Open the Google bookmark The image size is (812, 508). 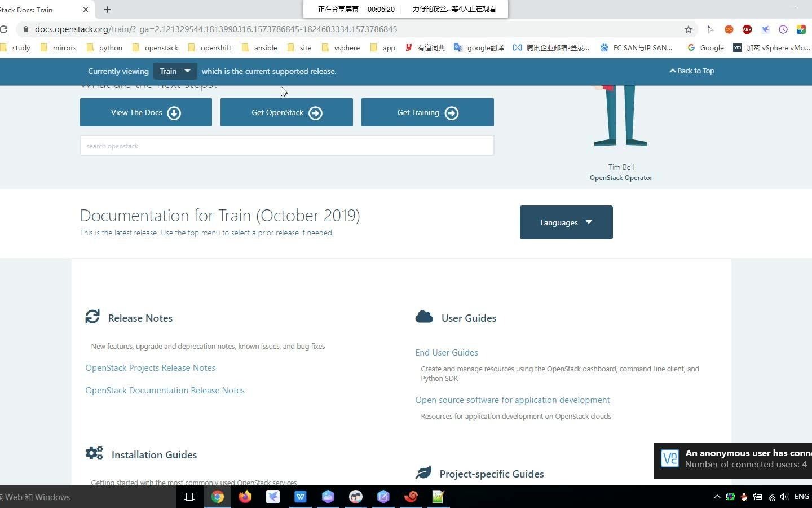click(705, 48)
